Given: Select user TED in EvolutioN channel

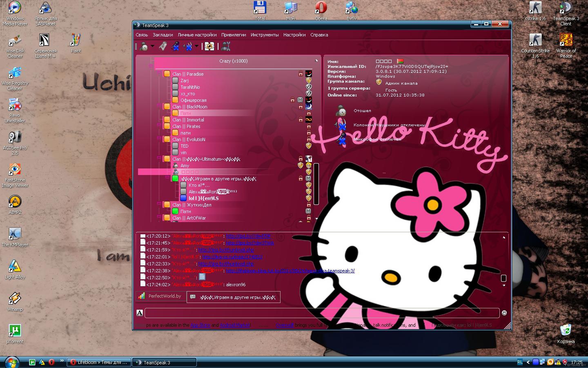Looking at the screenshot, I should [x=185, y=146].
